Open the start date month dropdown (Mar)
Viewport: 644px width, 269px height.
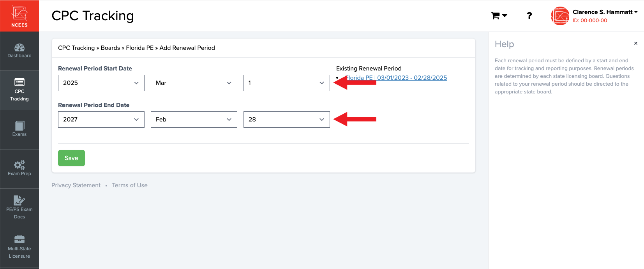tap(194, 83)
